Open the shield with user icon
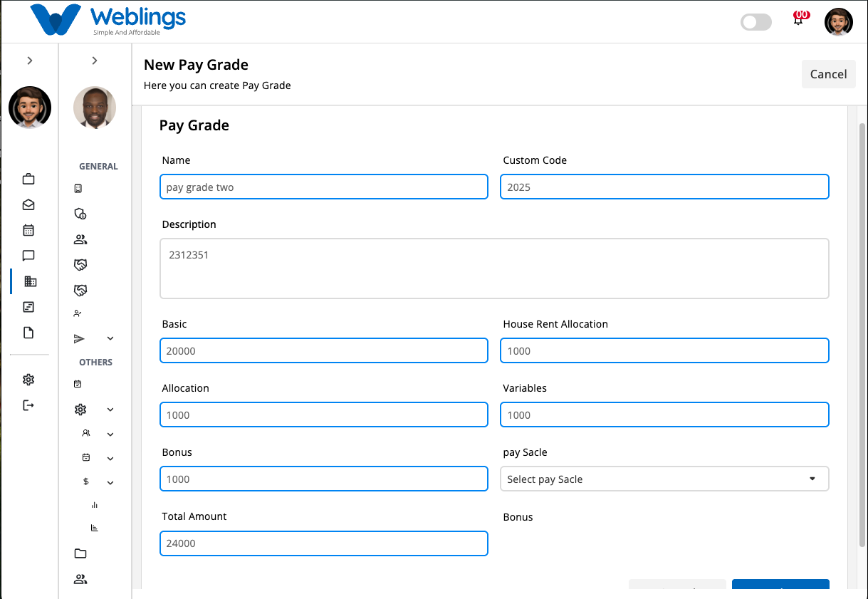The width and height of the screenshot is (868, 599). pos(80,214)
